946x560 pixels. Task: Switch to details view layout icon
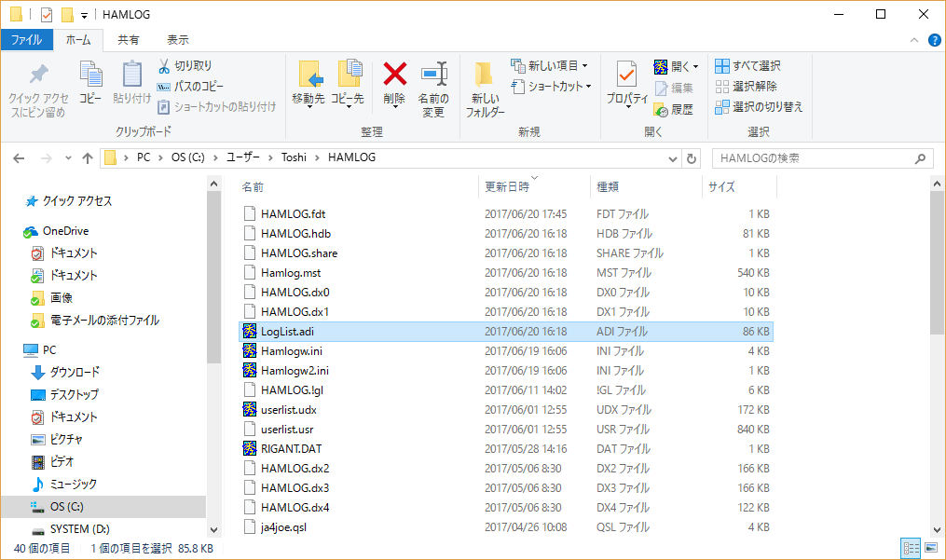coord(911,548)
